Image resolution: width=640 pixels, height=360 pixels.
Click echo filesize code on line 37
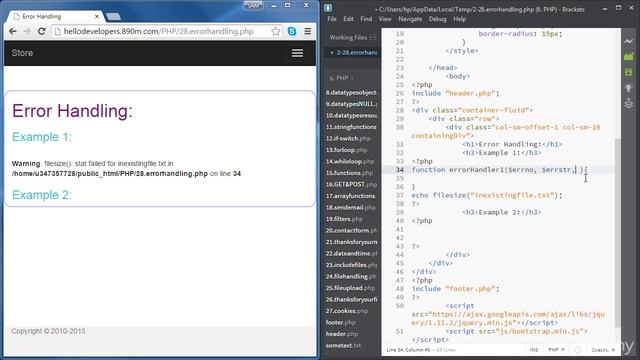[x=487, y=195]
